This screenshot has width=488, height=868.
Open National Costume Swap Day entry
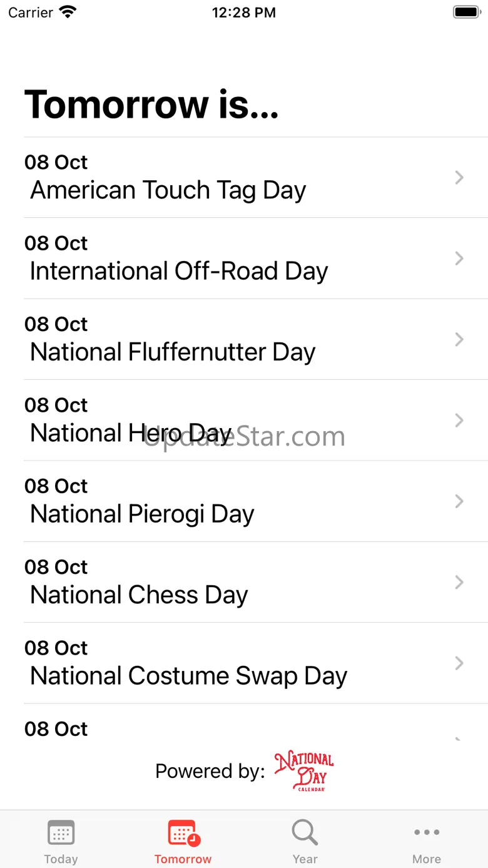[x=256, y=663]
